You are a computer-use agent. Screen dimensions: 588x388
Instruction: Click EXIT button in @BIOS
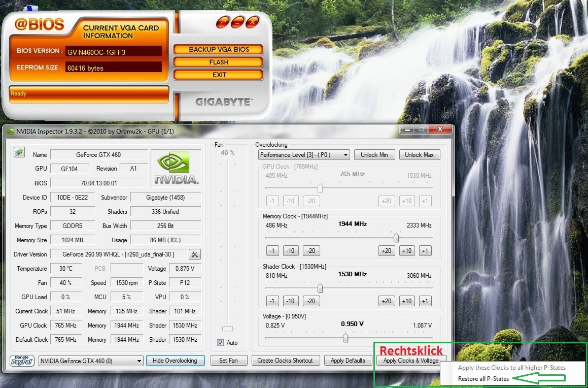219,75
